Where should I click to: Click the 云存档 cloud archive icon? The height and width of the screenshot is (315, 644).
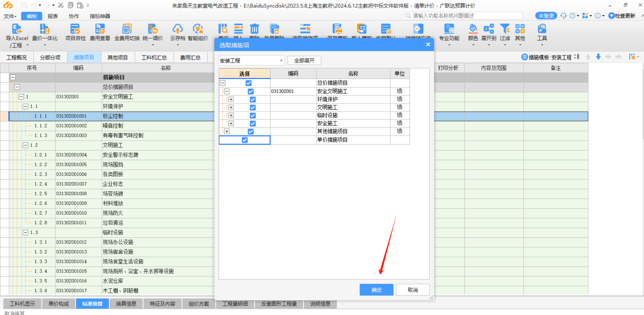177,29
